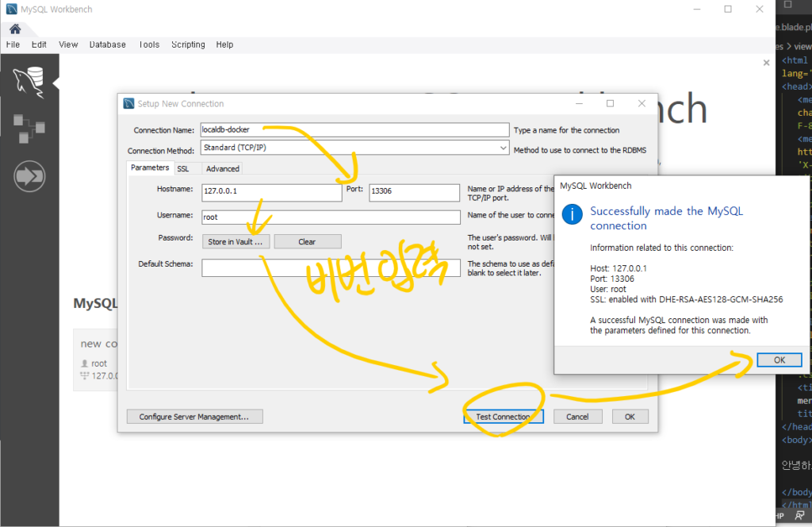The width and height of the screenshot is (812, 527).
Task: Click the blue information icon in success dialog
Action: point(573,214)
